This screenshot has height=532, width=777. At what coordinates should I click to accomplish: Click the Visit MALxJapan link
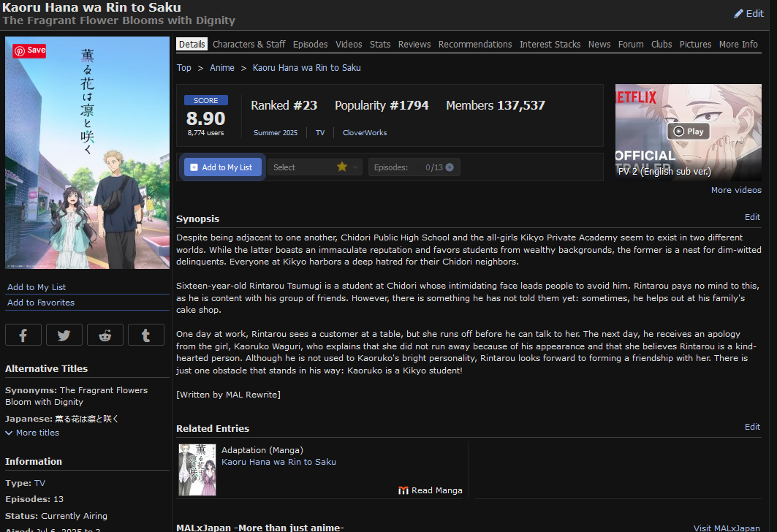pos(727,528)
